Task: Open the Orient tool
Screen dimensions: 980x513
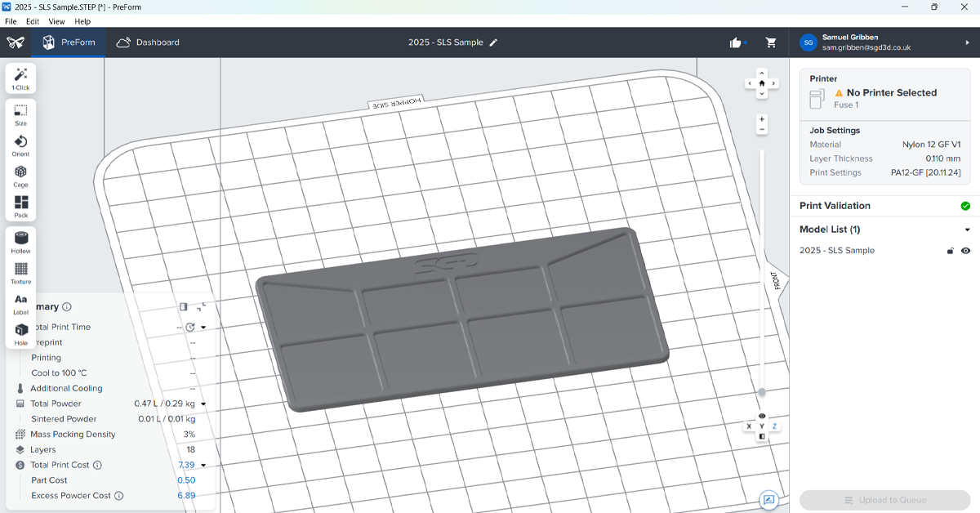Action: point(20,145)
